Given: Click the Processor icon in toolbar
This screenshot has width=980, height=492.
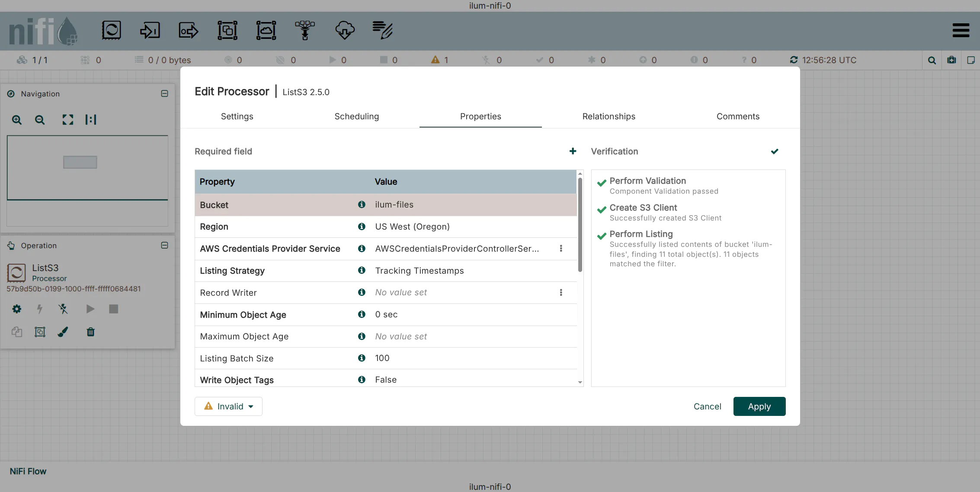Looking at the screenshot, I should click(111, 30).
